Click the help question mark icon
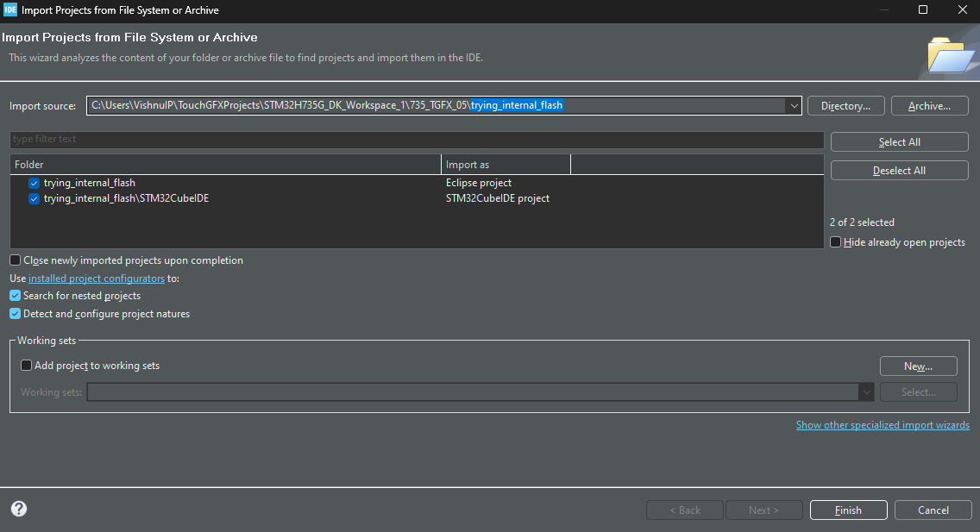This screenshot has height=532, width=980. coord(18,510)
